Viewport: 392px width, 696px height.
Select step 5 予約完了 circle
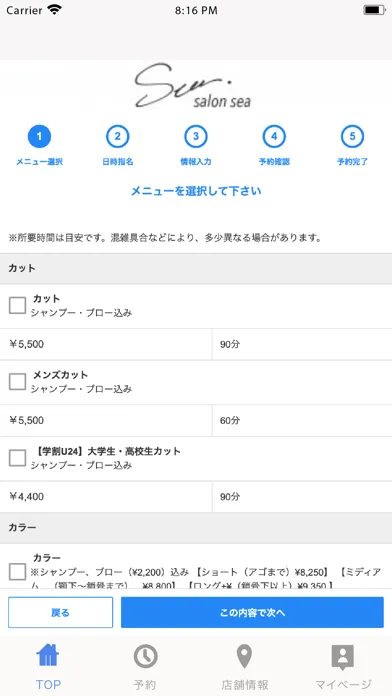click(x=352, y=136)
